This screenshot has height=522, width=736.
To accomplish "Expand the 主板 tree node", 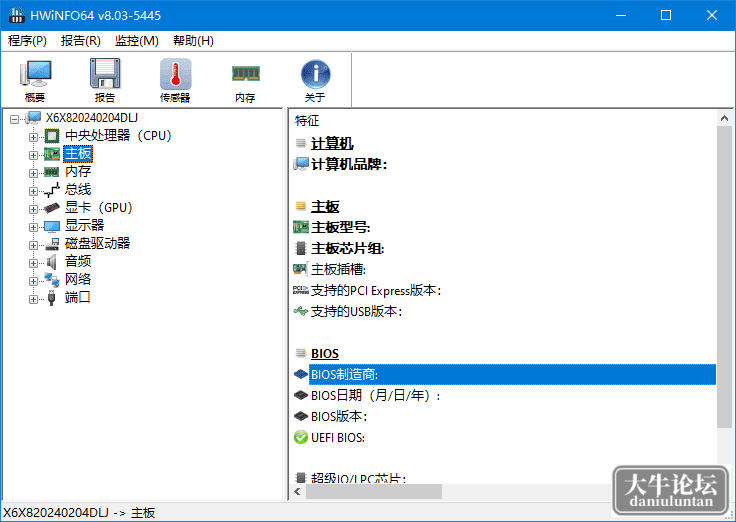I will click(x=33, y=155).
